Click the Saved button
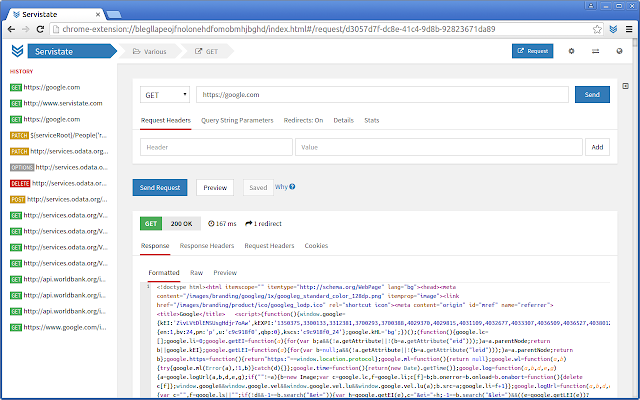640x400 pixels. tap(258, 187)
